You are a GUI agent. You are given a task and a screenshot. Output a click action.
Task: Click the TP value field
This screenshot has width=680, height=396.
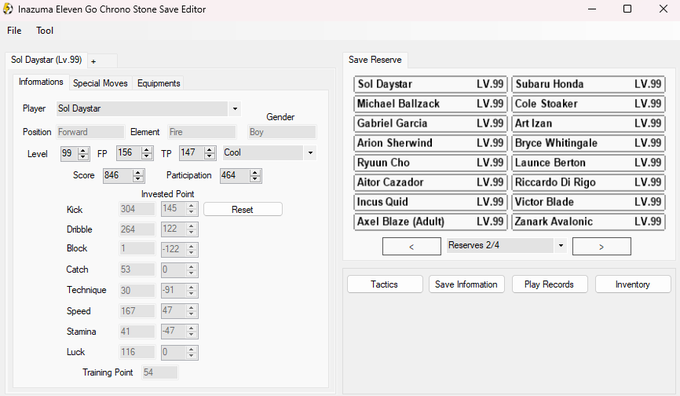tap(191, 153)
